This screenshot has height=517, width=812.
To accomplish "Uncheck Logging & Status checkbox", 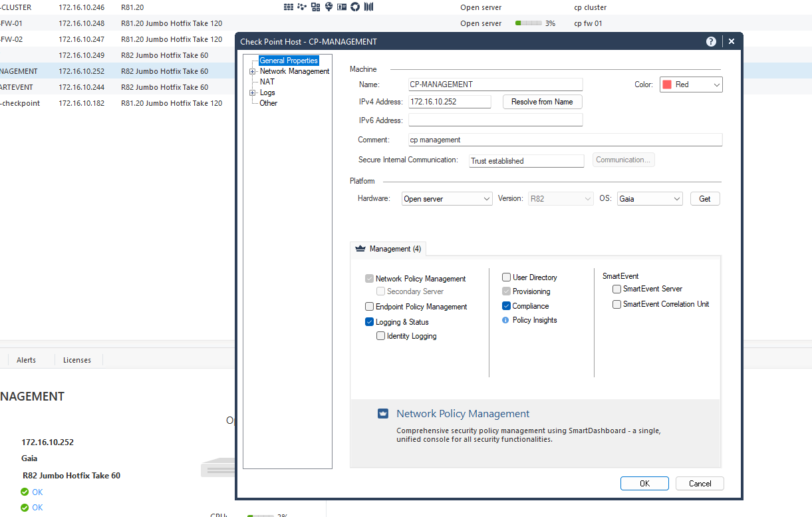I will point(369,322).
